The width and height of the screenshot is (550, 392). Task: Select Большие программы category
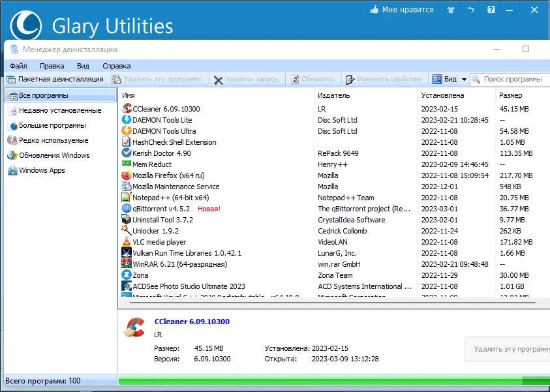click(x=60, y=125)
